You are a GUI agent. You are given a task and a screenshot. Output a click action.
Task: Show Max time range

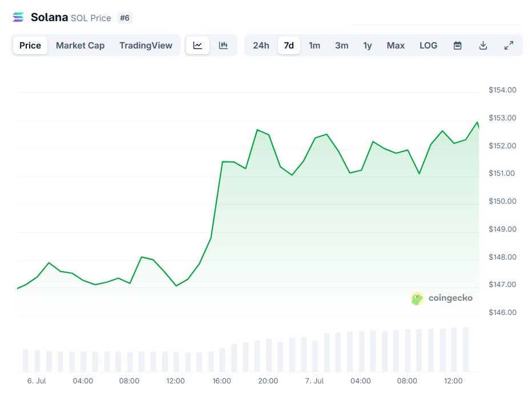[x=396, y=46]
